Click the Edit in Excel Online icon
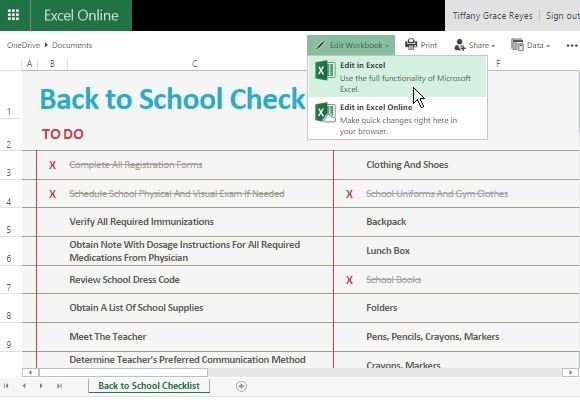 [325, 112]
